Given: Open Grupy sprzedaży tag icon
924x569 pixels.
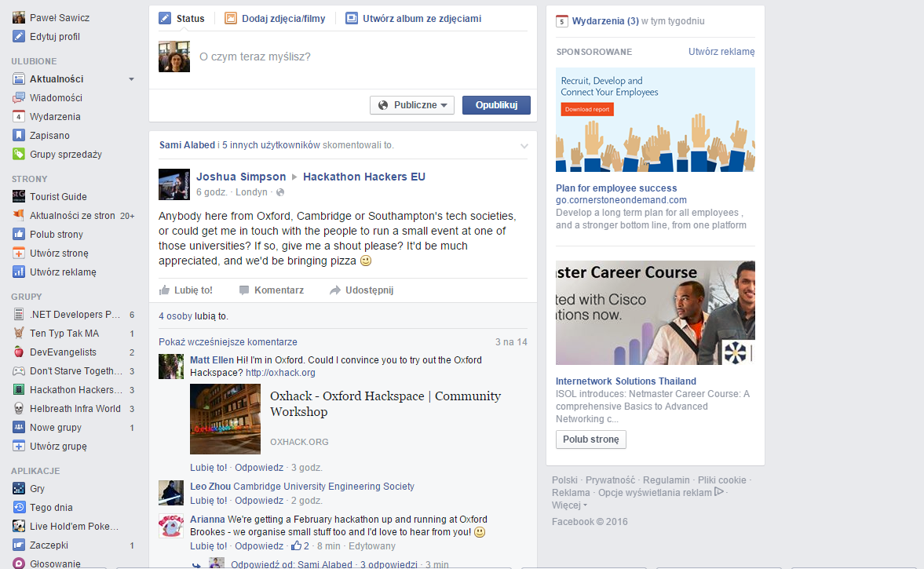Looking at the screenshot, I should click(19, 155).
